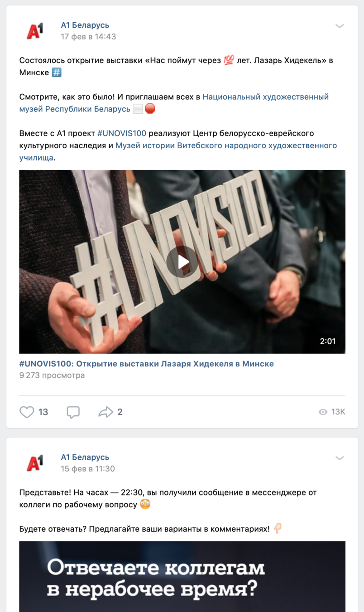This screenshot has height=612, width=364.
Task: Click the 2:01 video duration badge
Action: click(328, 341)
